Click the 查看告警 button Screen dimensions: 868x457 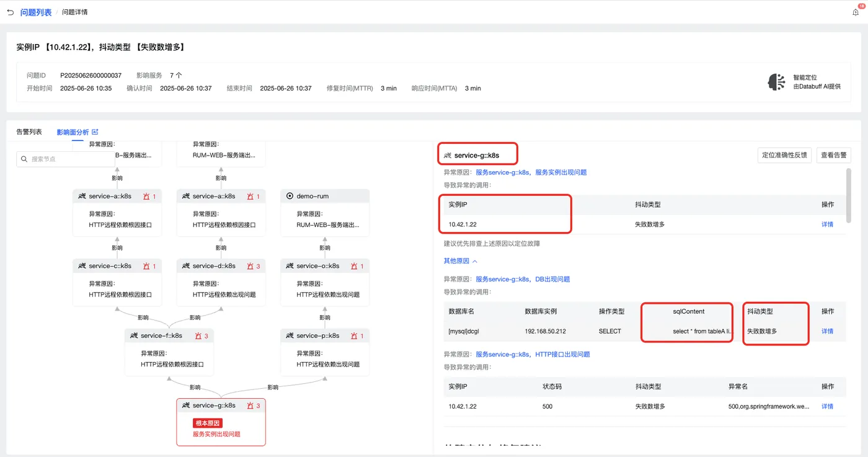[833, 155]
